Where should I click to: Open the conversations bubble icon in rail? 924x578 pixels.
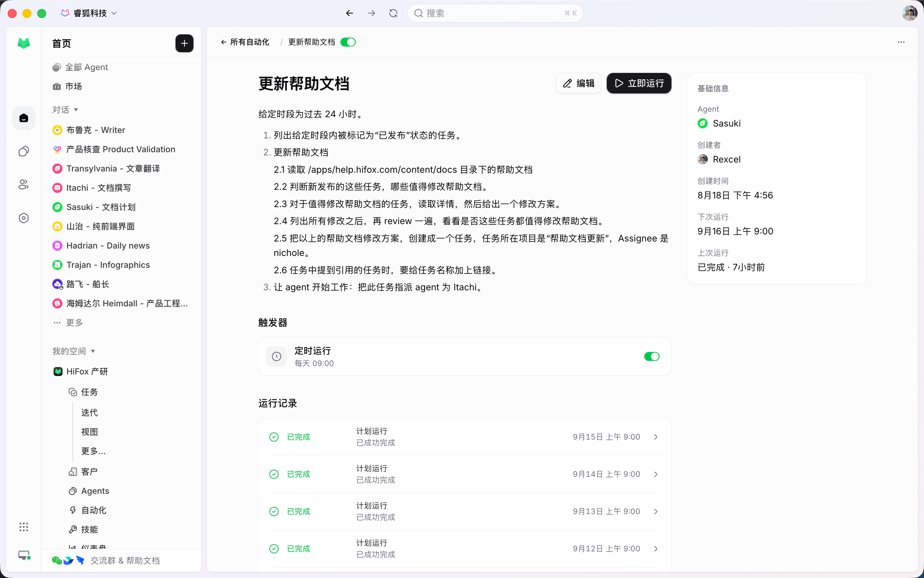tap(24, 151)
